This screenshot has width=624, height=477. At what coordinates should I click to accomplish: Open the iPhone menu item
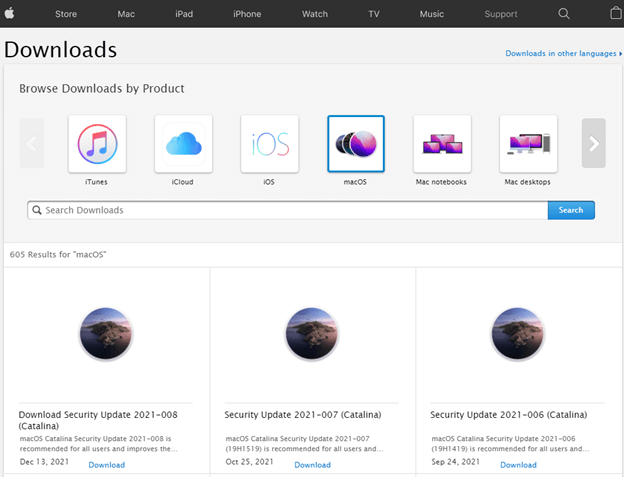click(248, 14)
